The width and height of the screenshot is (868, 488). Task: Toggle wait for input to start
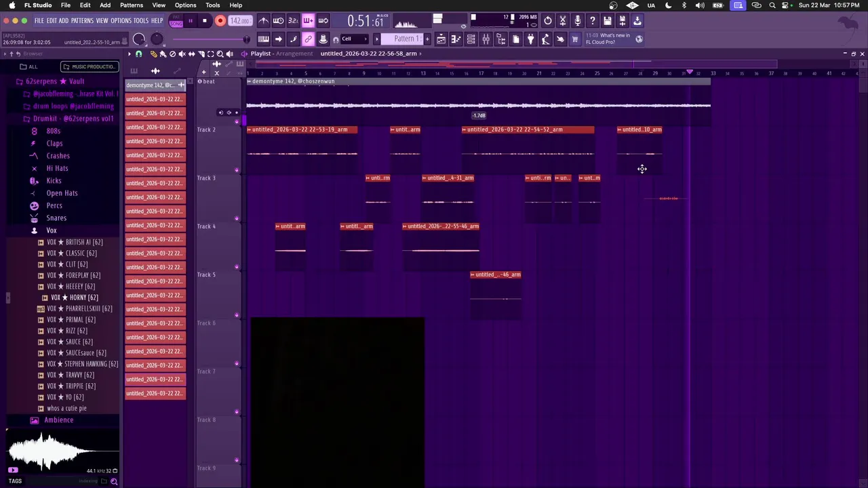pos(279,20)
